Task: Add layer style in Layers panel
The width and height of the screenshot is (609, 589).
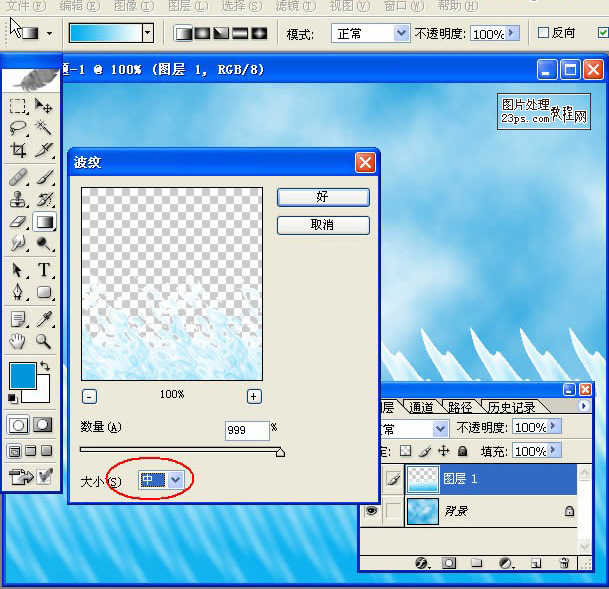Action: tap(421, 563)
